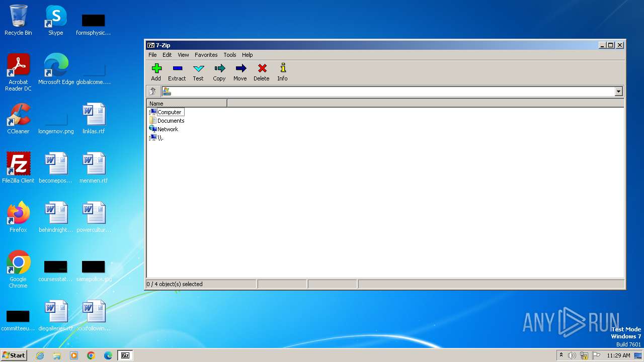Screen dimensions: 644x362
Task: Close the 7-Zip window
Action: tap(620, 45)
